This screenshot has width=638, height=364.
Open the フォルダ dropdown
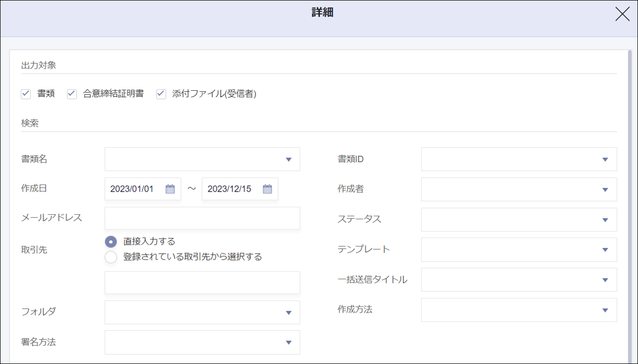click(x=288, y=313)
